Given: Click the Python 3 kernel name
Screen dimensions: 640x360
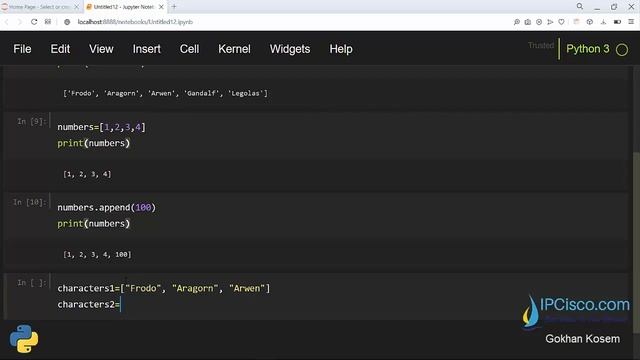Looking at the screenshot, I should pyautogui.click(x=588, y=49).
